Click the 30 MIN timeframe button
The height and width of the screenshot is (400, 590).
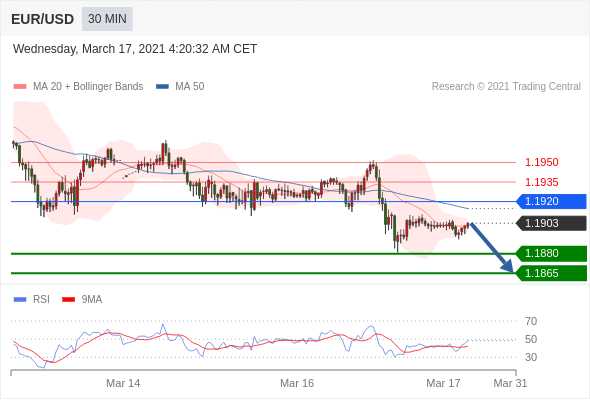pyautogui.click(x=107, y=19)
